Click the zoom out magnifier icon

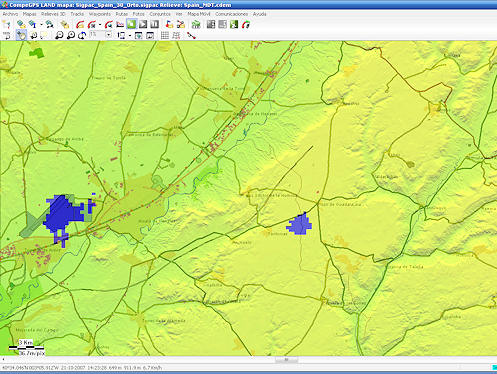tap(59, 35)
